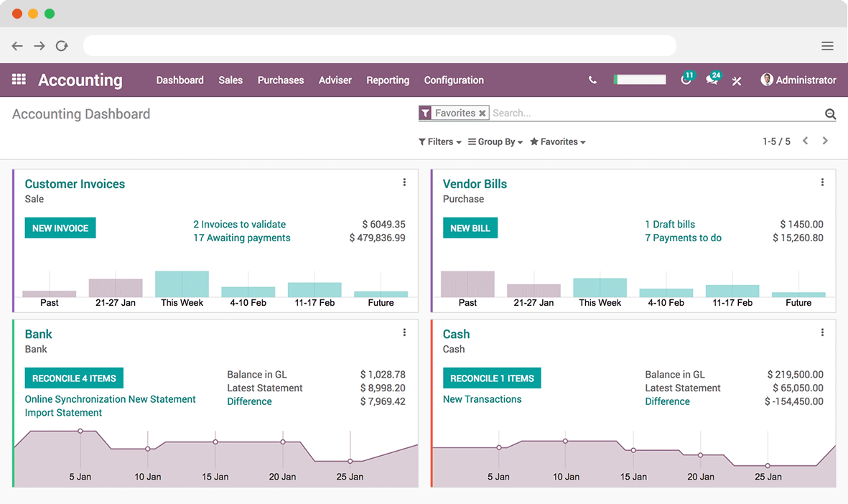
Task: Click the search magnifier icon
Action: (x=830, y=113)
